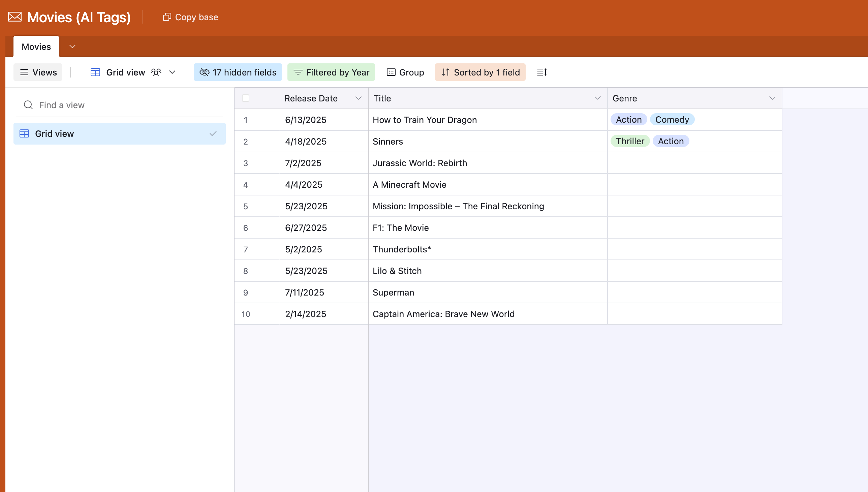
Task: Click the hamburger icon on Views button
Action: pos(24,72)
